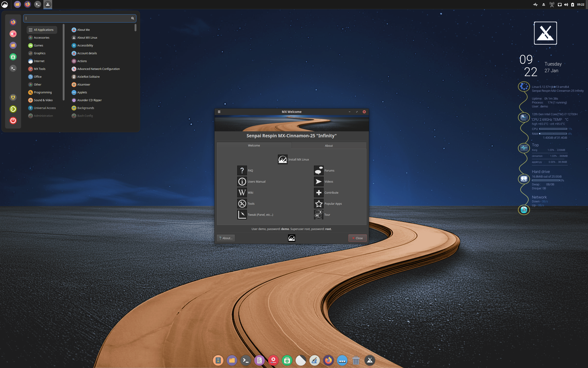Select All Applications category
Screen dimensions: 588x368
point(42,30)
